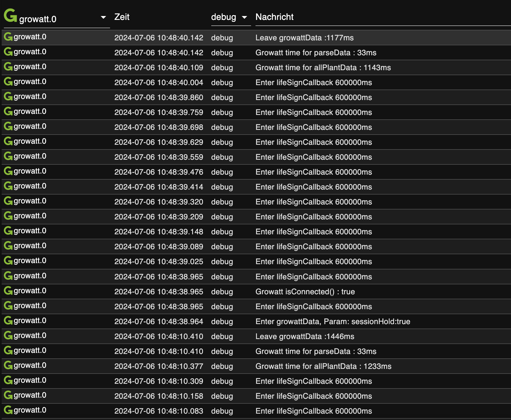This screenshot has width=511, height=420.
Task: Click the growatt.0 source name in 10:48:39.698 row
Action: pyautogui.click(x=30, y=126)
